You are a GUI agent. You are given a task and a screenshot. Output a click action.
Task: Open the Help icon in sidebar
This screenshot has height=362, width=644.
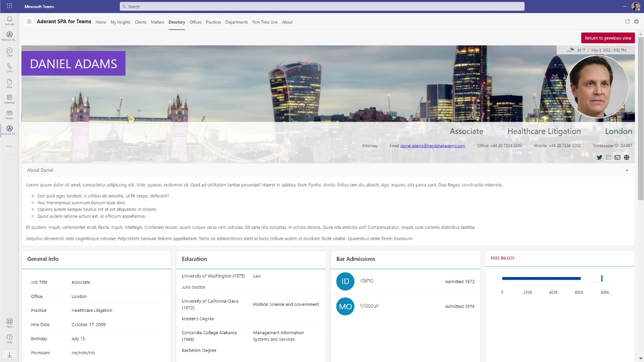[x=9, y=338]
